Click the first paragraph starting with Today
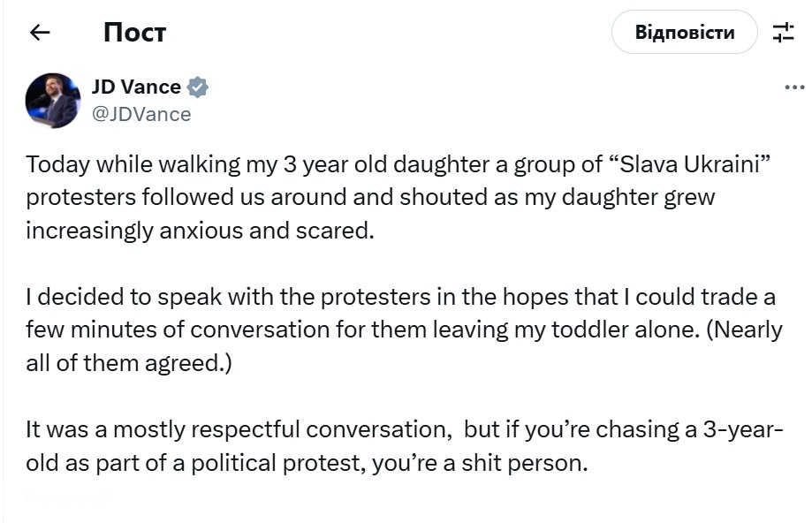 (371, 197)
